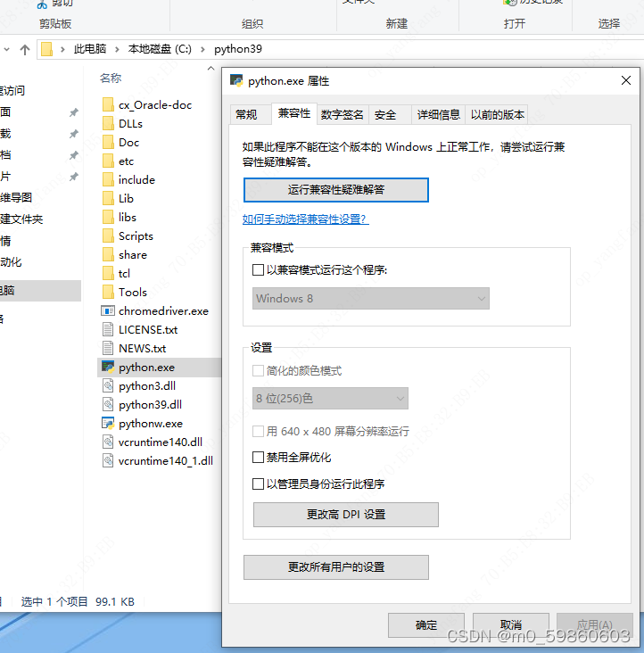Screen dimensions: 644x653
Task: Select the DLLs folder icon
Action: [108, 124]
